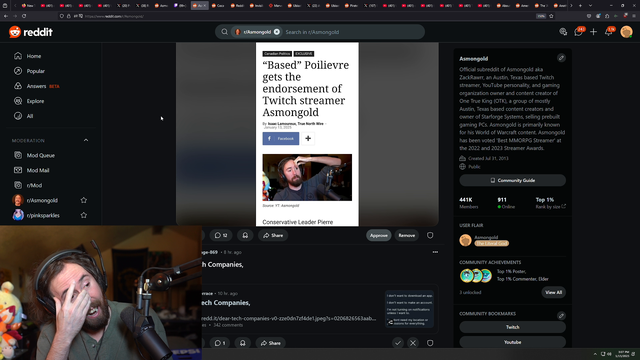This screenshot has width=640, height=360.
Task: Collapse the Moderation section
Action: (86, 140)
